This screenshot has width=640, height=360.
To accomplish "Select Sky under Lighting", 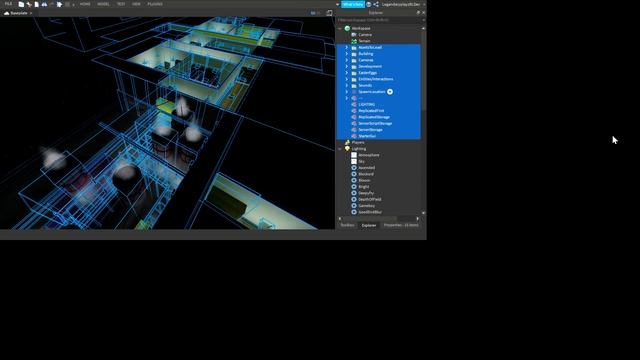I will pos(361,162).
